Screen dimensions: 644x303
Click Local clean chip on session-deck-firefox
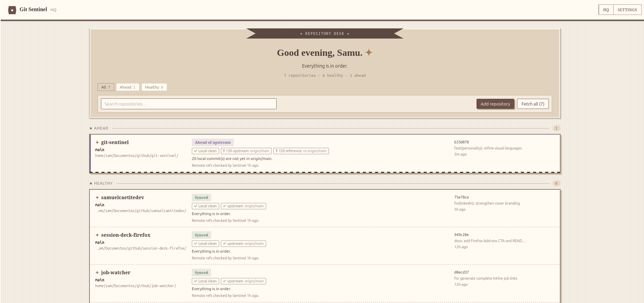pos(205,243)
